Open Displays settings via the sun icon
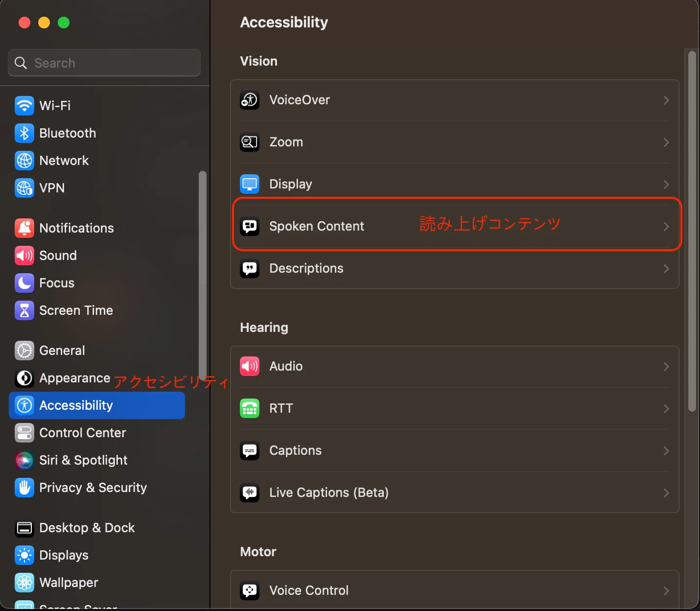700x611 pixels. click(24, 555)
